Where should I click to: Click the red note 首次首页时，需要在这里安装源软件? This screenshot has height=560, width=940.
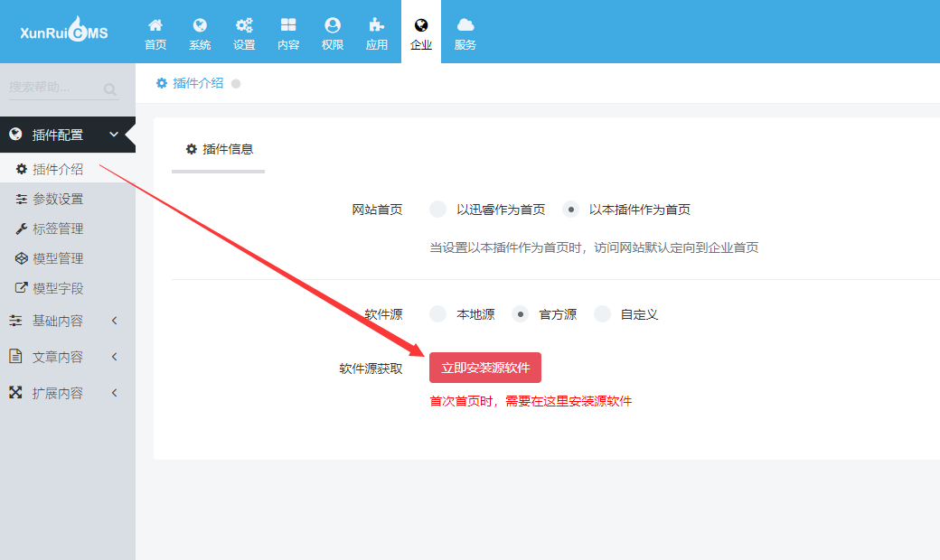[x=531, y=401]
